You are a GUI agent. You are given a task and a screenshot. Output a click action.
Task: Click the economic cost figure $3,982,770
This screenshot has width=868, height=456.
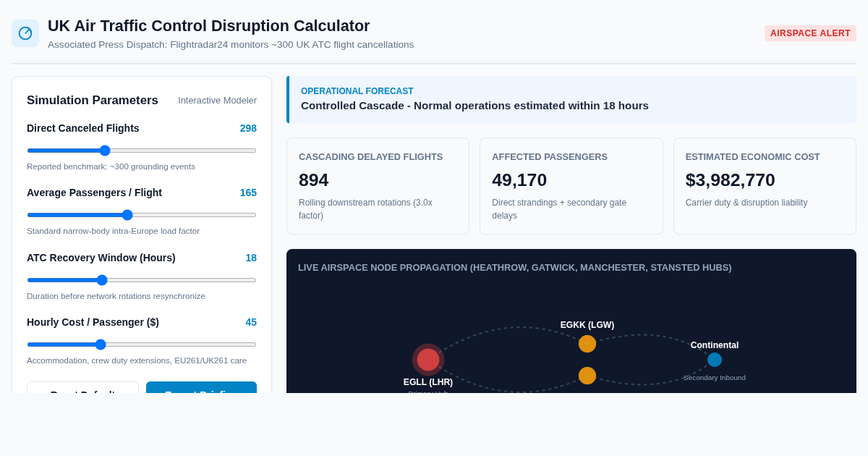pos(730,180)
